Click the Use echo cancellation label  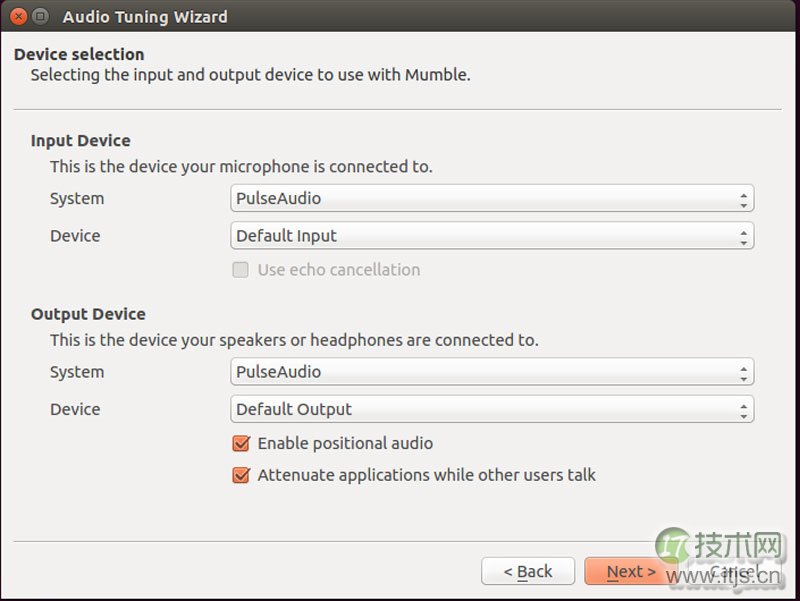pos(339,269)
